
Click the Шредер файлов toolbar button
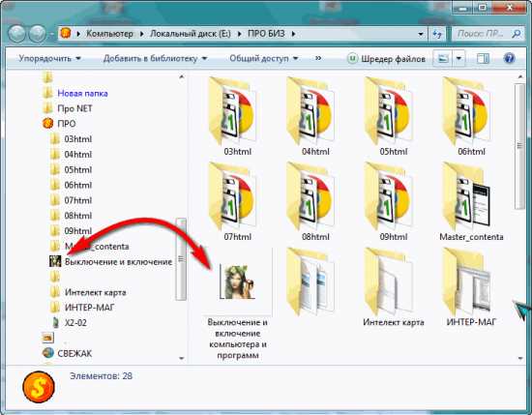point(386,59)
